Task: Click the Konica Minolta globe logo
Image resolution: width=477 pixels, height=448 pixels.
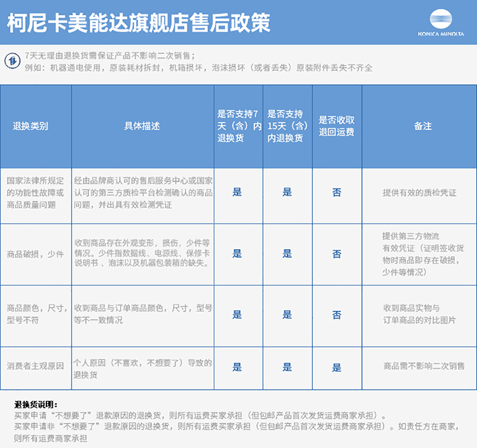Action: pyautogui.click(x=446, y=18)
